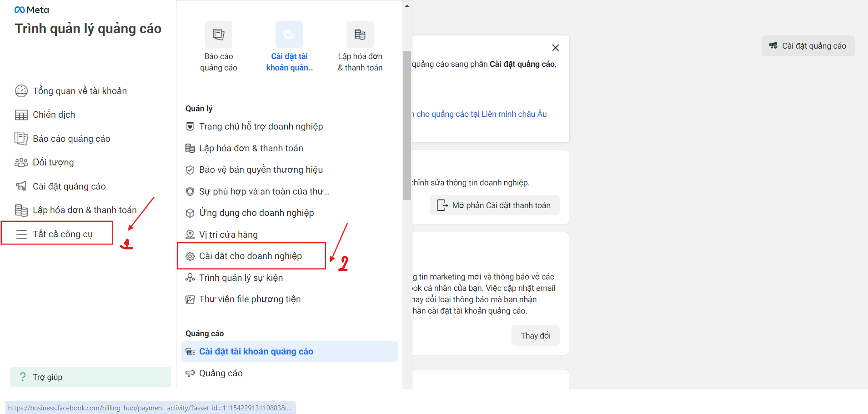The width and height of the screenshot is (868, 414).
Task: Click the Chiến dịch table icon
Action: pyautogui.click(x=21, y=115)
